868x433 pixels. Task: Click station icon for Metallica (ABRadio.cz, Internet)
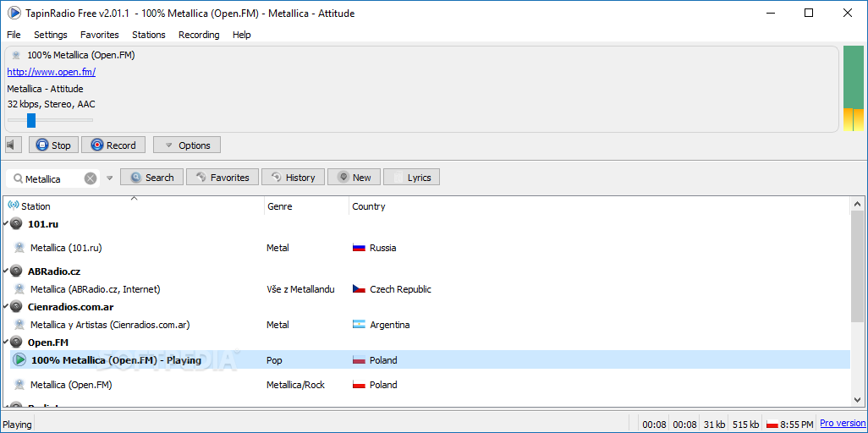coord(19,289)
